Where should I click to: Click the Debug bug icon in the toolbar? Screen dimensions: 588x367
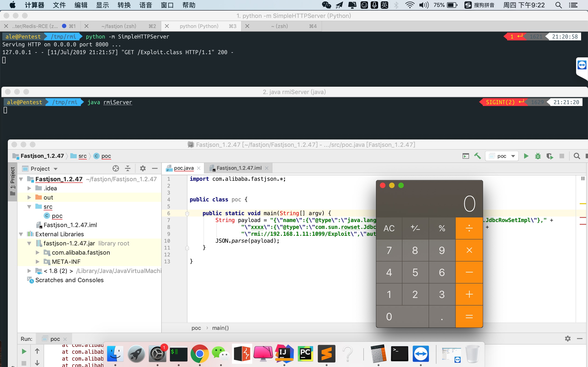tap(538, 156)
